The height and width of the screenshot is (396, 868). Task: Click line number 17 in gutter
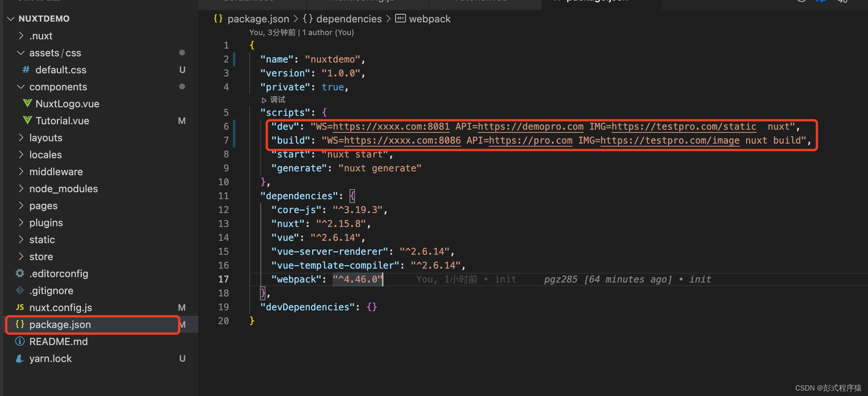pyautogui.click(x=223, y=279)
